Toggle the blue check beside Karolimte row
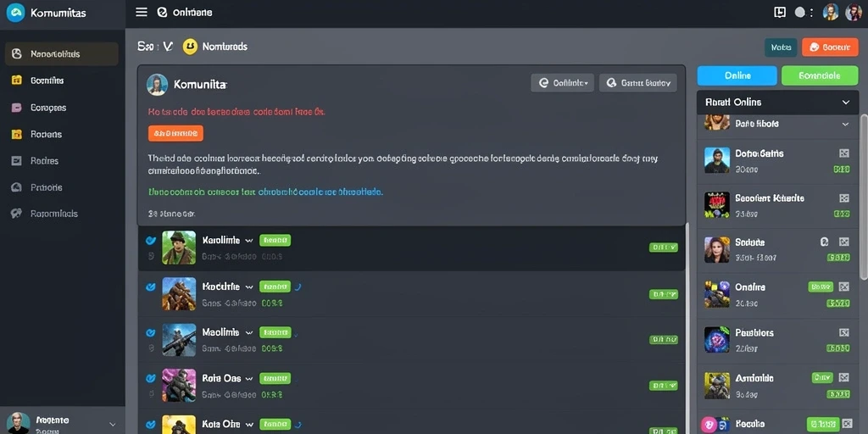 coord(149,240)
